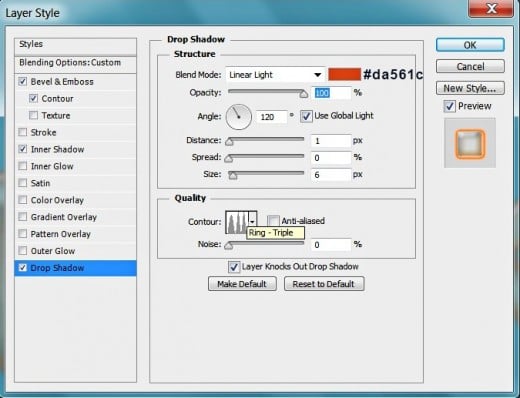The width and height of the screenshot is (520, 398).
Task: Open the Satin settings entry
Action: (40, 183)
